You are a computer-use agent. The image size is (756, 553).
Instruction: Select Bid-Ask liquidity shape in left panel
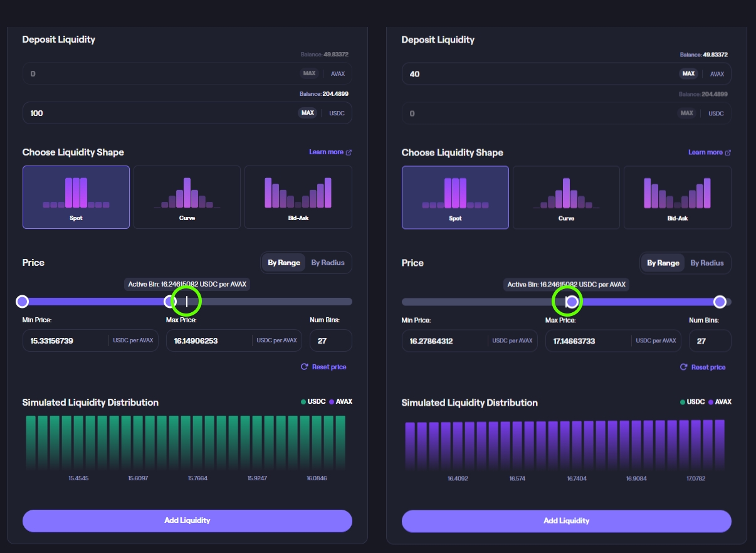[298, 197]
